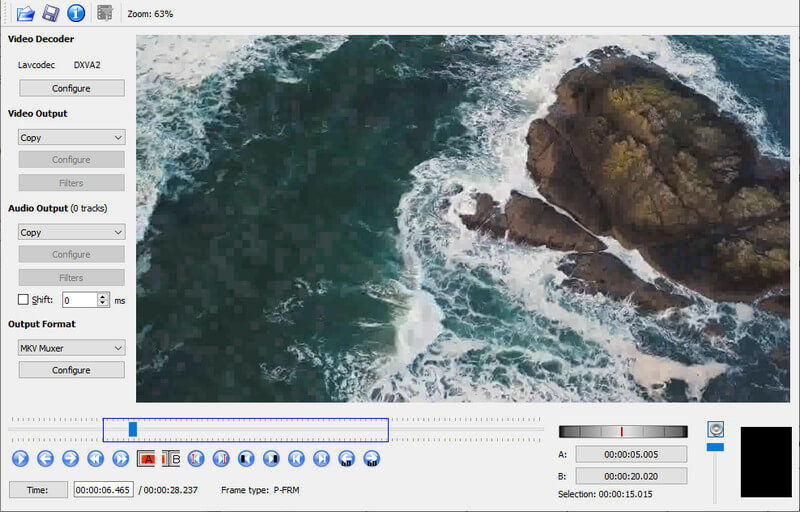The height and width of the screenshot is (512, 800).
Task: Go to the last frame
Action: coord(321,458)
